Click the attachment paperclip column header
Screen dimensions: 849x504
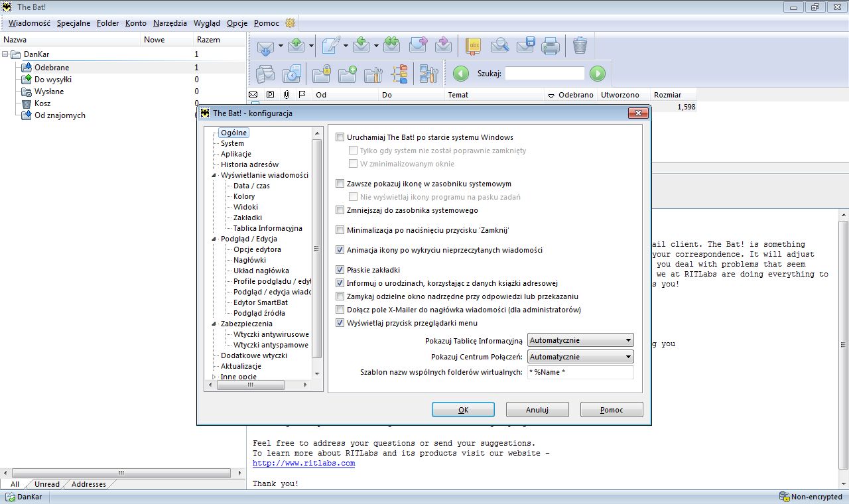tap(287, 95)
